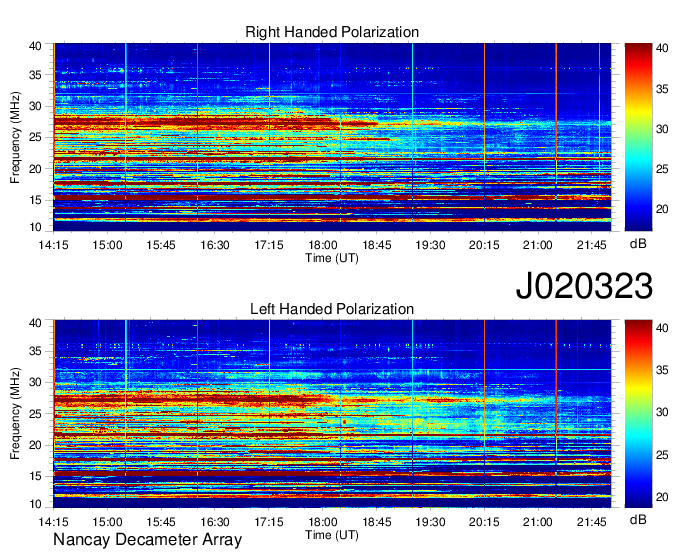Click 20 MHz frequency tick of Left Handed plot

35,445
